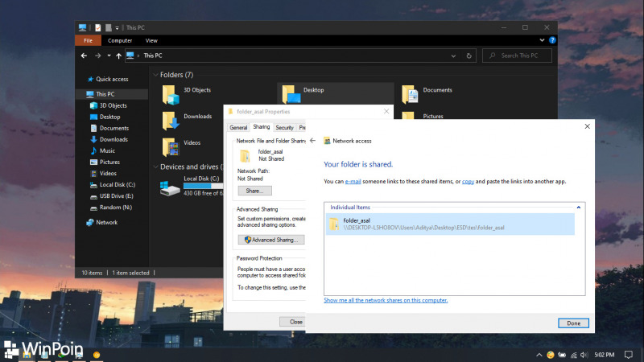Viewport: 644px width, 362px height.
Task: Click the Search This PC field
Action: pyautogui.click(x=517, y=56)
